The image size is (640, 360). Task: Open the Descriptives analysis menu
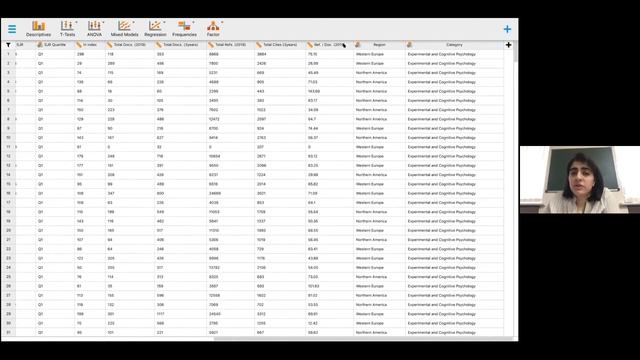(38, 29)
